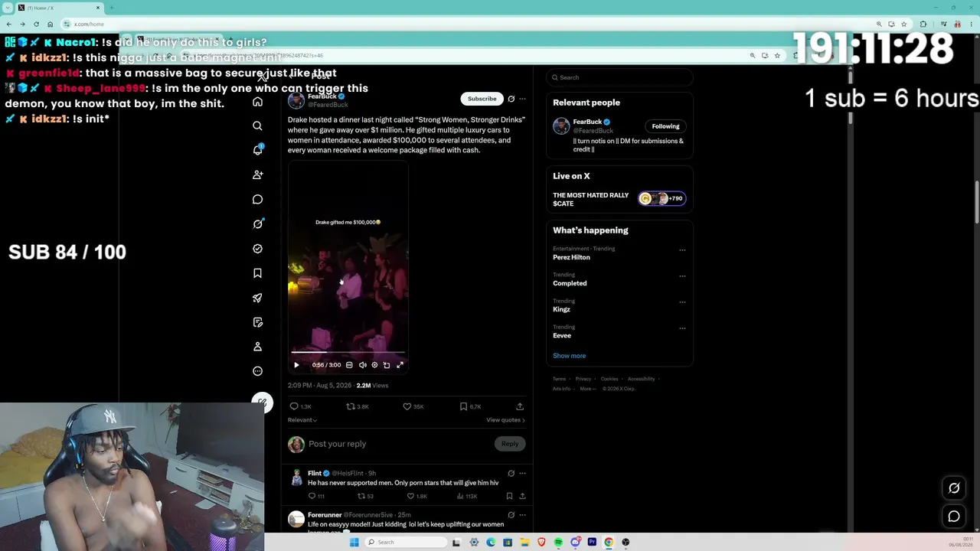
Task: Open Kingz trending topic
Action: tap(561, 309)
